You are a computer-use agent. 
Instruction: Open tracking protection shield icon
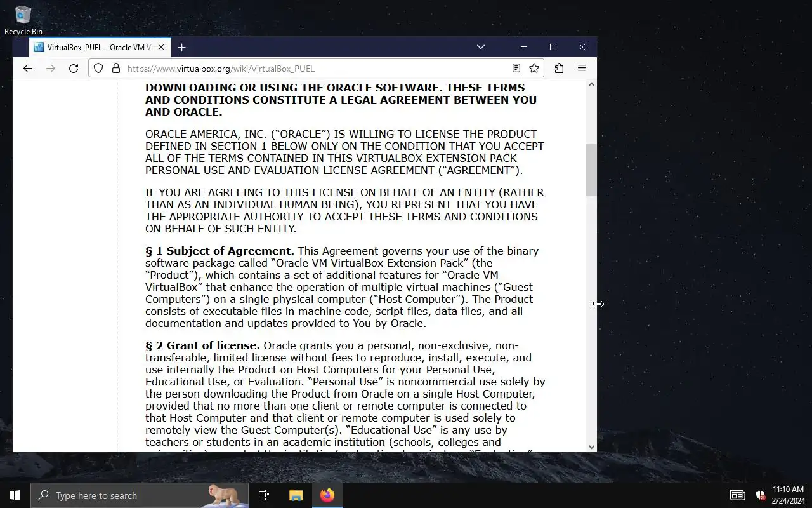pyautogui.click(x=98, y=69)
